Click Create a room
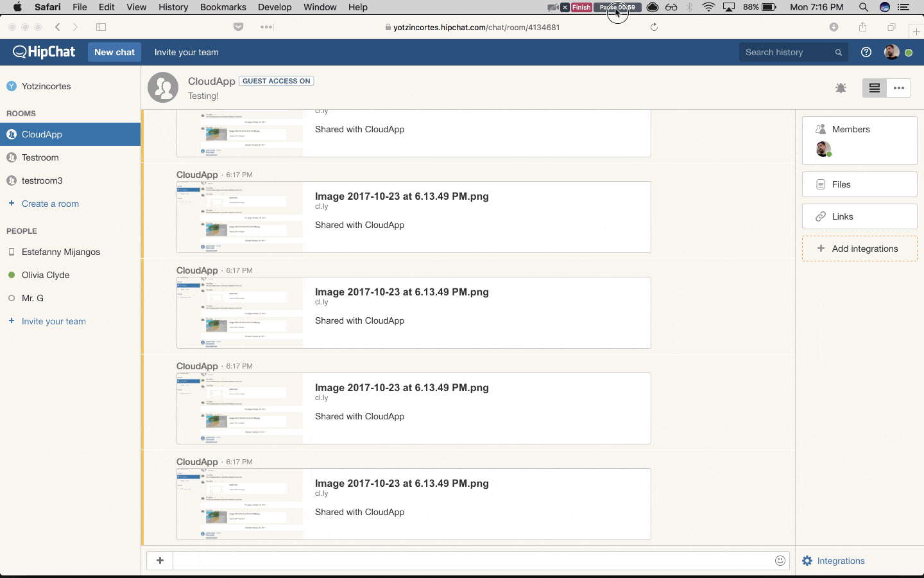Screen dimensions: 924x578 pos(50,204)
